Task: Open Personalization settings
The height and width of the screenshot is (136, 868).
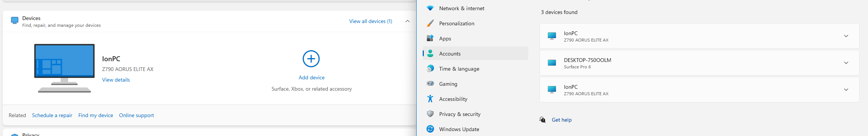Action: pyautogui.click(x=475, y=23)
